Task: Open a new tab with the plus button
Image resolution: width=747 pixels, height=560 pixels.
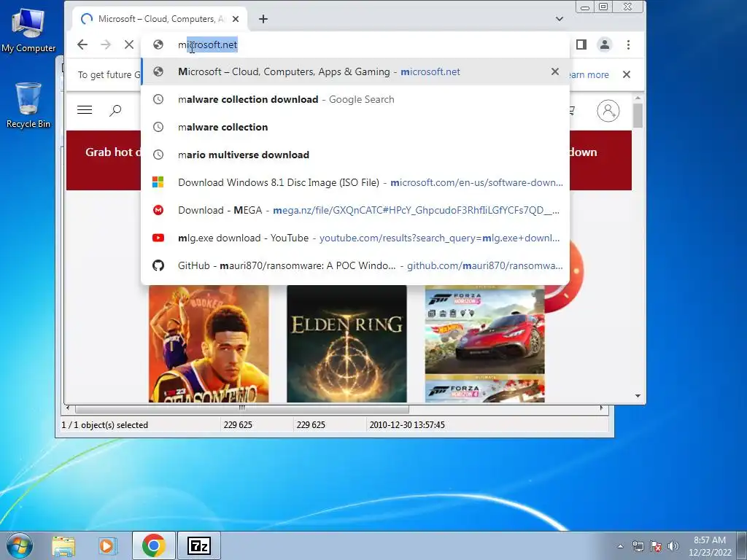Action: point(263,19)
